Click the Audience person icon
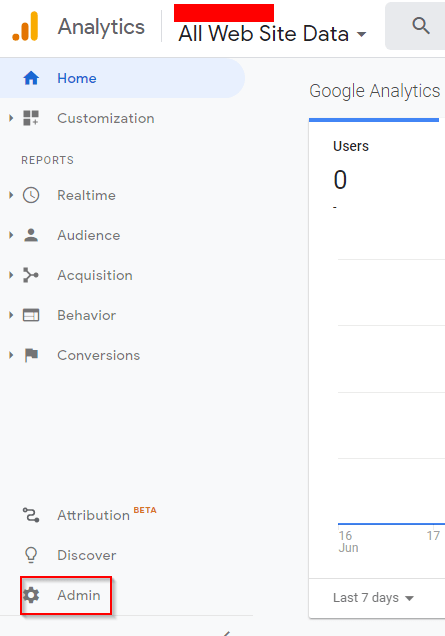The width and height of the screenshot is (445, 636). point(31,235)
